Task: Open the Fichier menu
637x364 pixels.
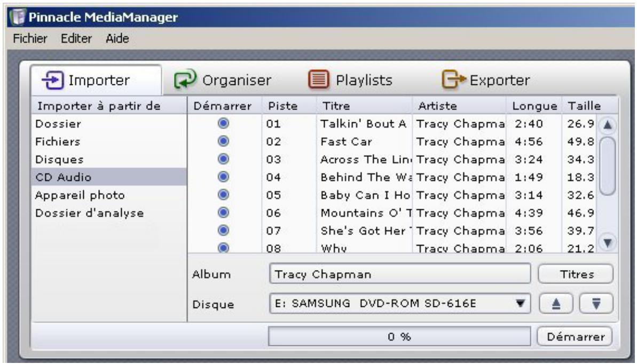Action: (30, 38)
